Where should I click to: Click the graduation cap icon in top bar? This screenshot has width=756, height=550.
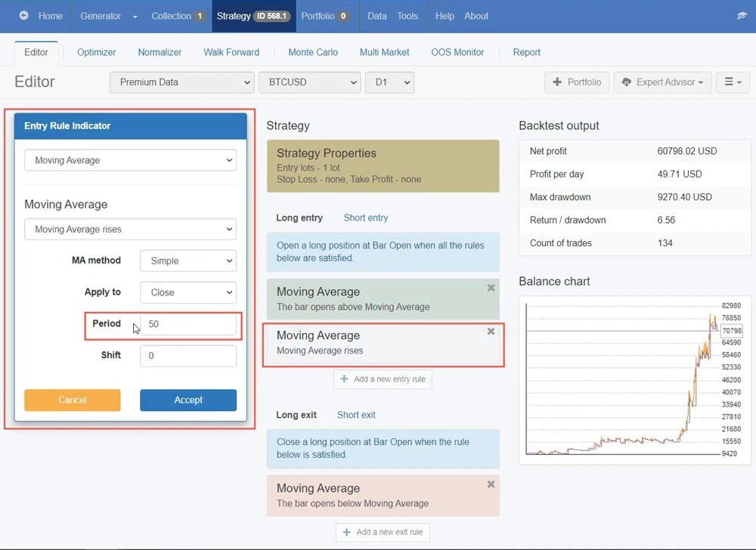point(742,16)
